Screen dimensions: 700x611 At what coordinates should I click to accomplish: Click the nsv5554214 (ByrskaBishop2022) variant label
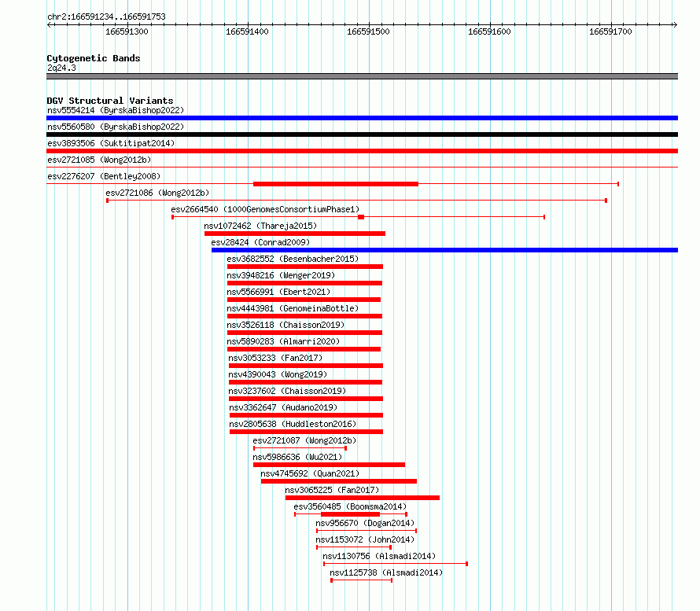click(116, 110)
